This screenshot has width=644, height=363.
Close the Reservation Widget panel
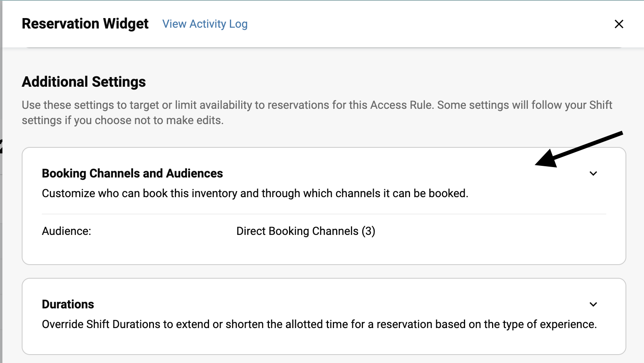point(619,24)
